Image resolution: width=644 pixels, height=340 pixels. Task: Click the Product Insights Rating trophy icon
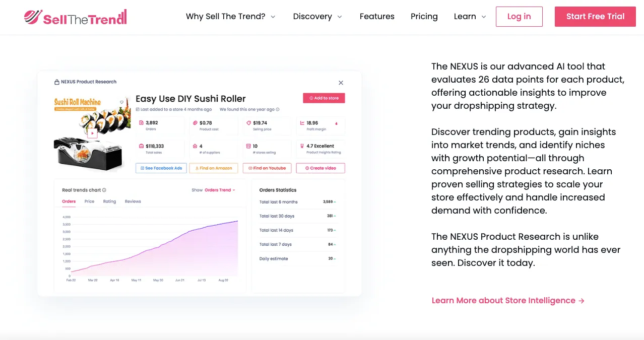tap(301, 146)
